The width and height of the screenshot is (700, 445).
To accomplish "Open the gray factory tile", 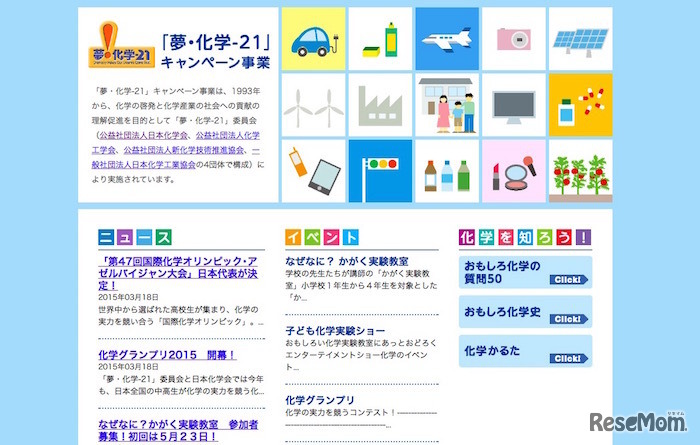I will coord(380,105).
